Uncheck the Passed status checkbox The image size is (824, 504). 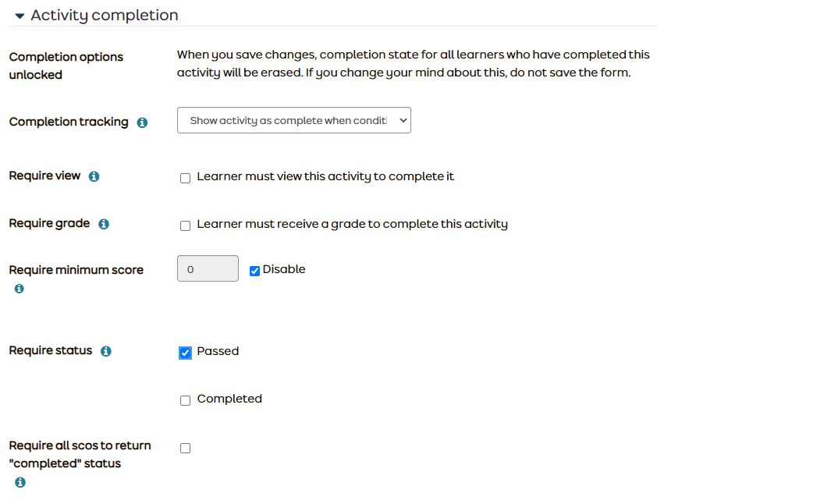185,353
